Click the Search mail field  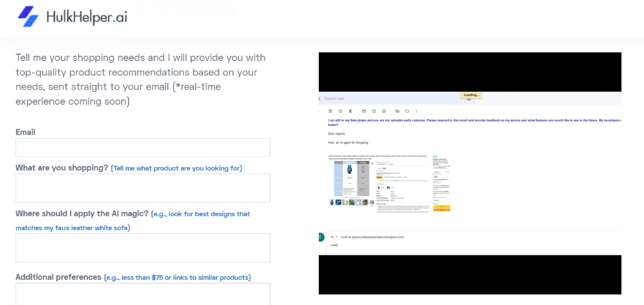[x=376, y=99]
